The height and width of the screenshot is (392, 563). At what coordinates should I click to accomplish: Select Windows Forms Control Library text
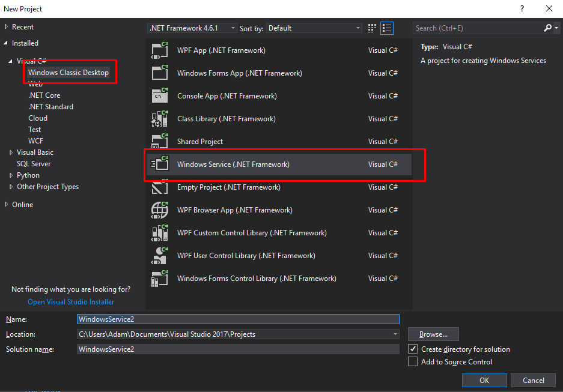257,279
